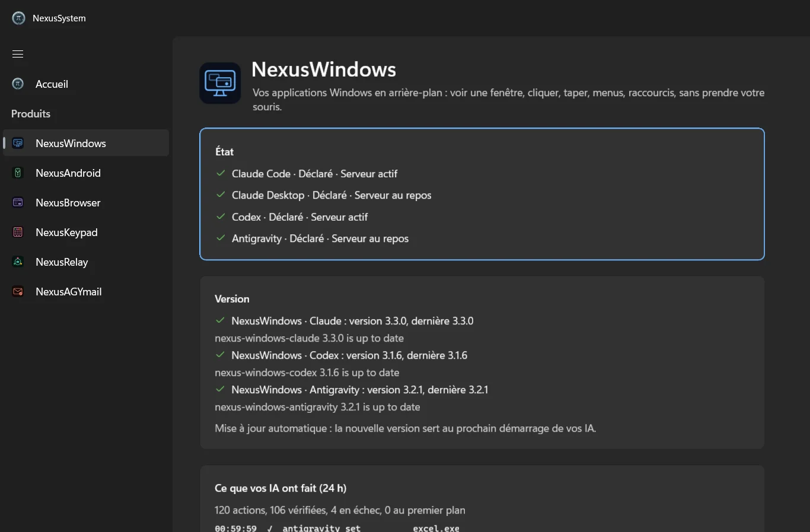The height and width of the screenshot is (532, 810).
Task: Open the NexusAGYmail envelope icon
Action: 18,291
